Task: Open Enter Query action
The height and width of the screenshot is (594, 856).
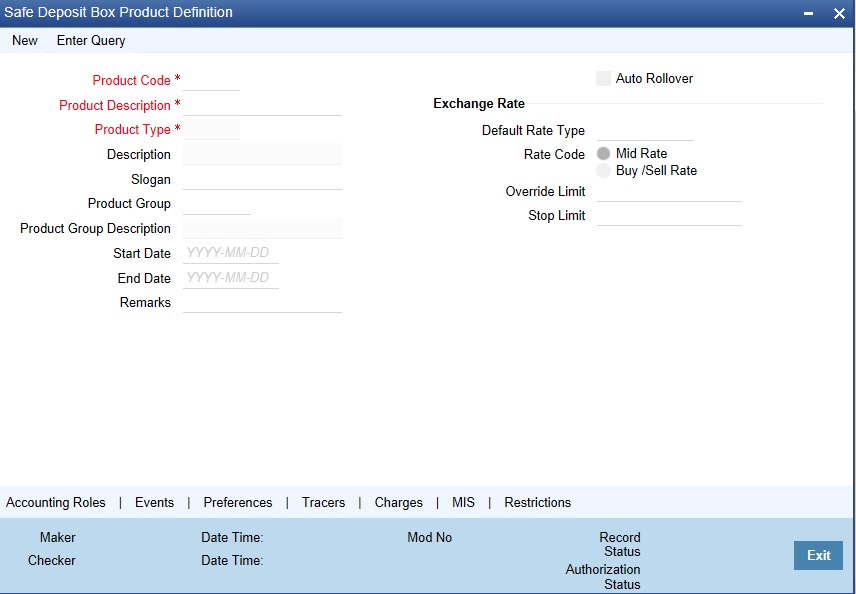Action: pos(91,40)
